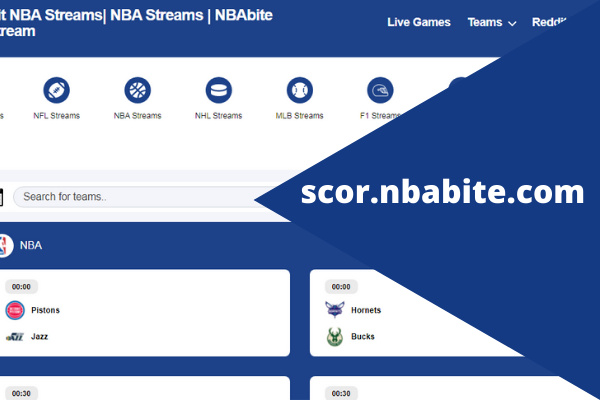Click the NBA section heading text
Image resolution: width=600 pixels, height=400 pixels.
[31, 245]
